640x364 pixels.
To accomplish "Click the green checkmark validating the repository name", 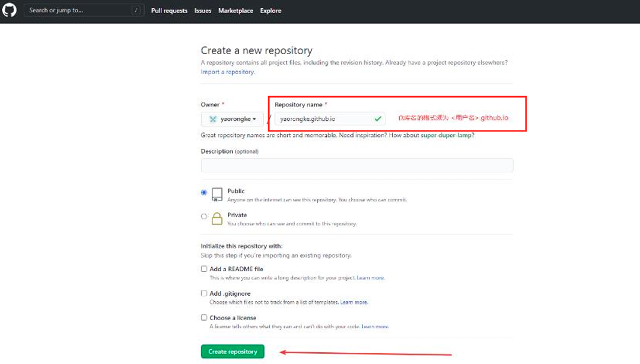I will pos(378,119).
